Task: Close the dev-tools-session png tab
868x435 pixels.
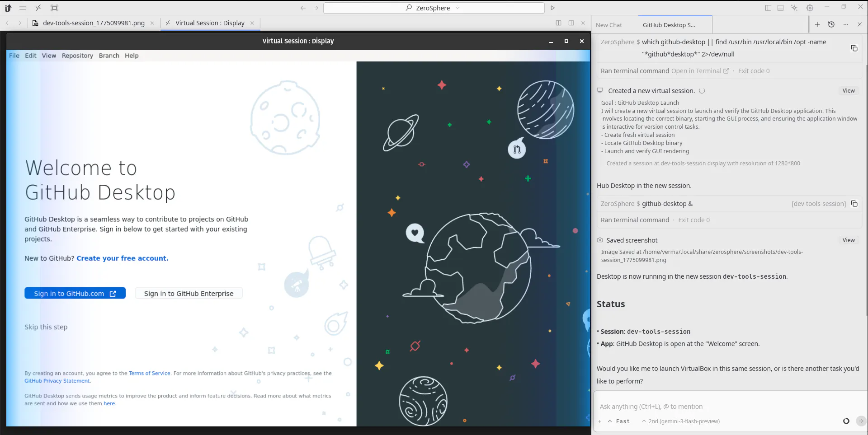Action: pos(152,23)
